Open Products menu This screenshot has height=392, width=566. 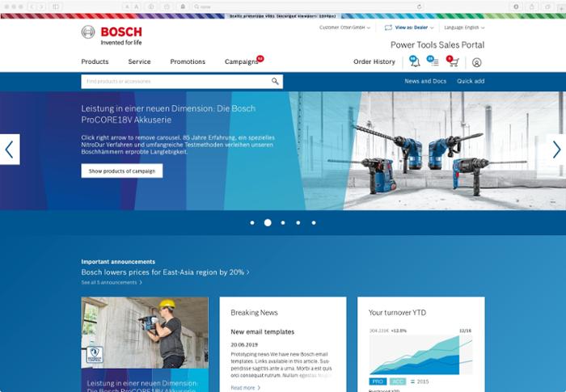(95, 61)
